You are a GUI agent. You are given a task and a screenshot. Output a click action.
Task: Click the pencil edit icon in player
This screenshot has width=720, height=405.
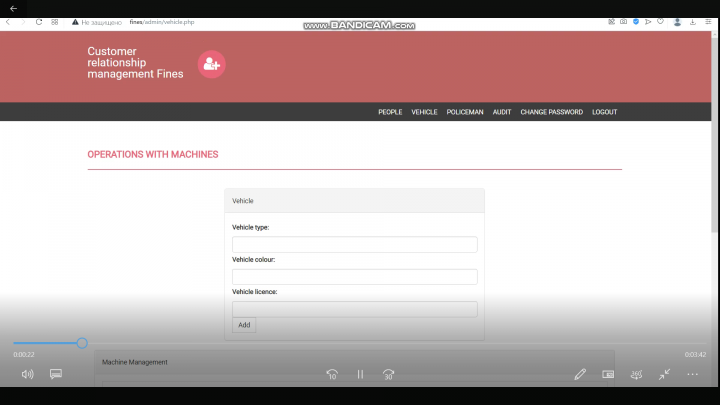tap(580, 374)
